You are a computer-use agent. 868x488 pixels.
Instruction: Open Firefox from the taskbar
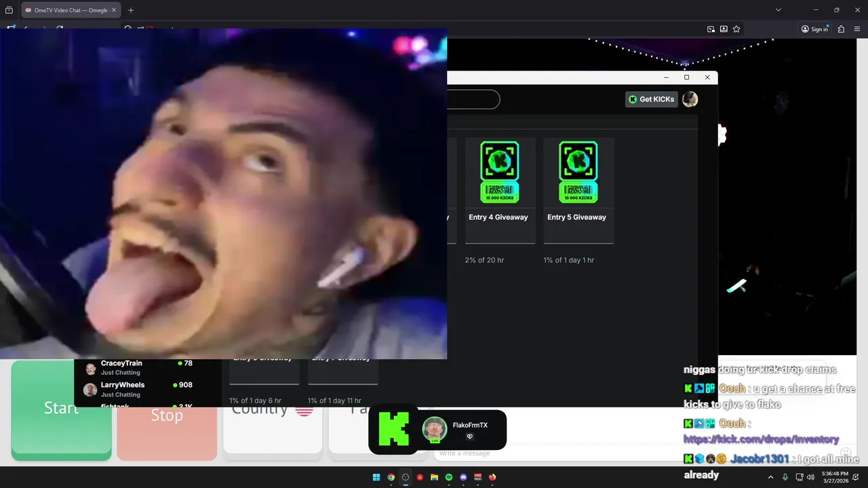tap(492, 477)
